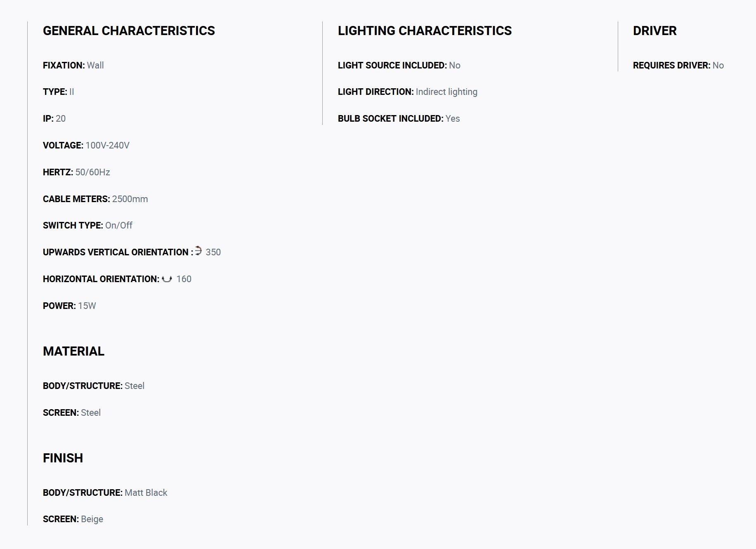Select the Light Source Included No entry
The height and width of the screenshot is (549, 756).
click(x=399, y=65)
